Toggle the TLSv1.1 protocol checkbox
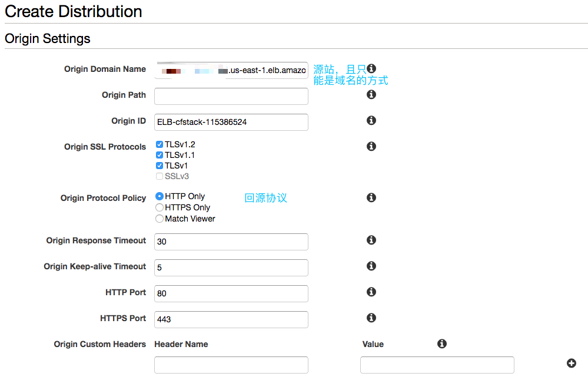 (x=160, y=155)
